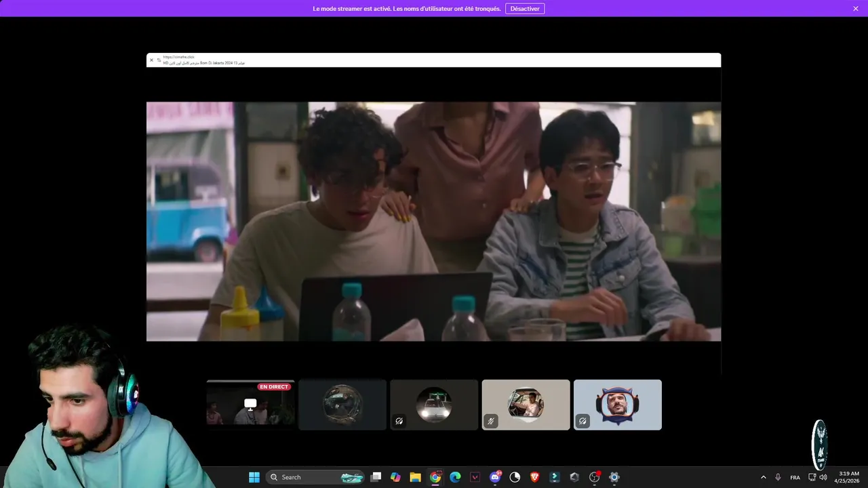The width and height of the screenshot is (868, 488).
Task: Open Brave browser from the taskbar
Action: coord(534,477)
